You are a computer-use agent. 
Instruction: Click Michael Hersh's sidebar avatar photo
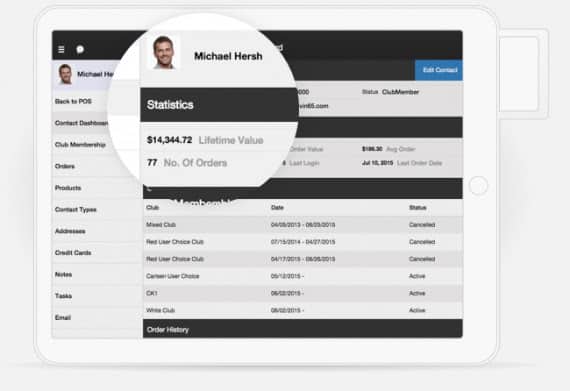pos(65,74)
